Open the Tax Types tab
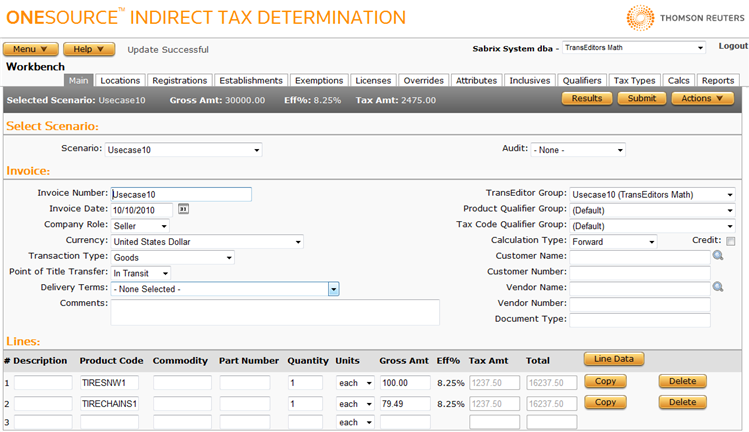This screenshot has height=432, width=749. 634,81
